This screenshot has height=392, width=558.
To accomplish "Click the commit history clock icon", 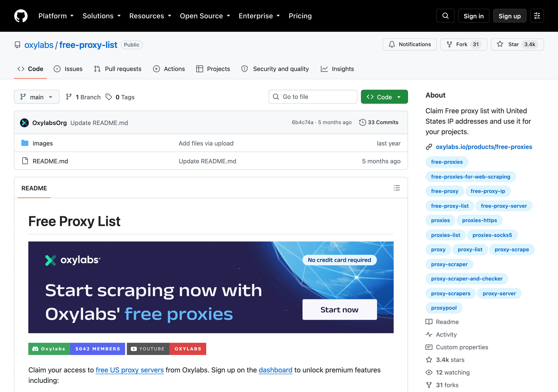I will pos(362,122).
